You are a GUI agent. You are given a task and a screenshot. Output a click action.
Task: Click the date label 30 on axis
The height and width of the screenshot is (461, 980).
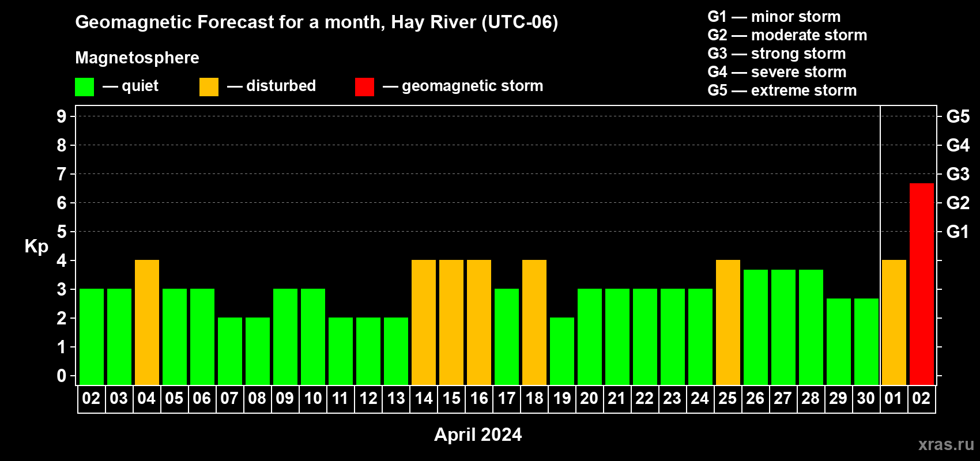point(866,399)
